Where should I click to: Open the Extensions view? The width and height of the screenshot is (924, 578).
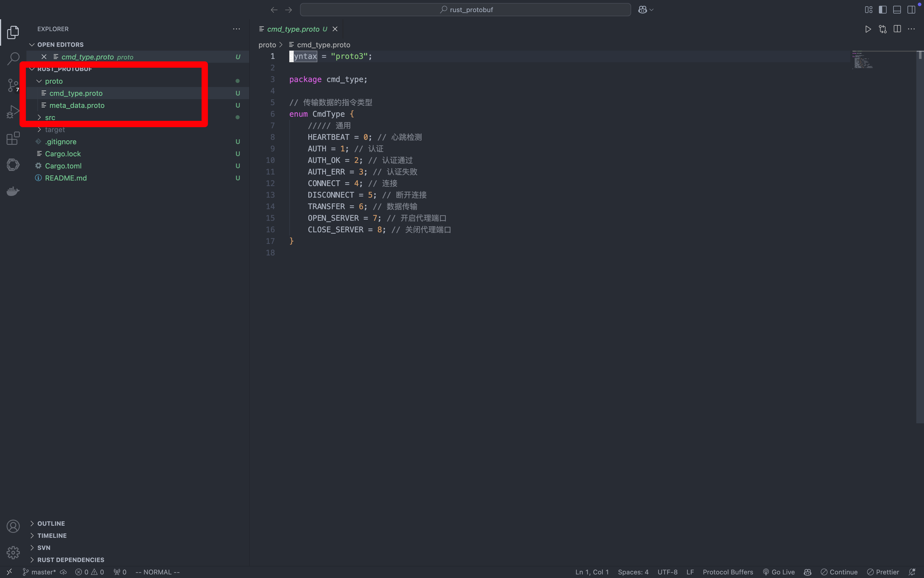click(x=13, y=138)
